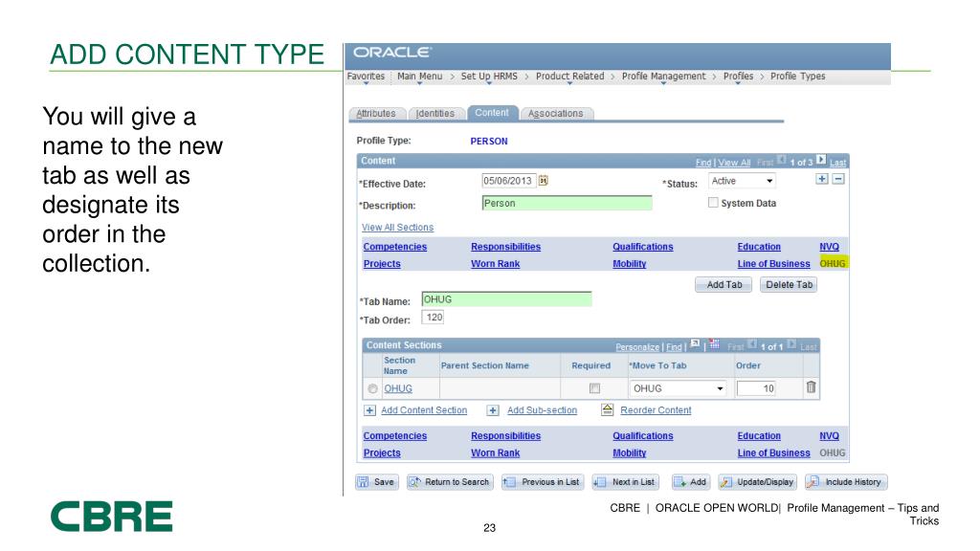
Task: Switch to the Attributes tab
Action: pos(376,113)
